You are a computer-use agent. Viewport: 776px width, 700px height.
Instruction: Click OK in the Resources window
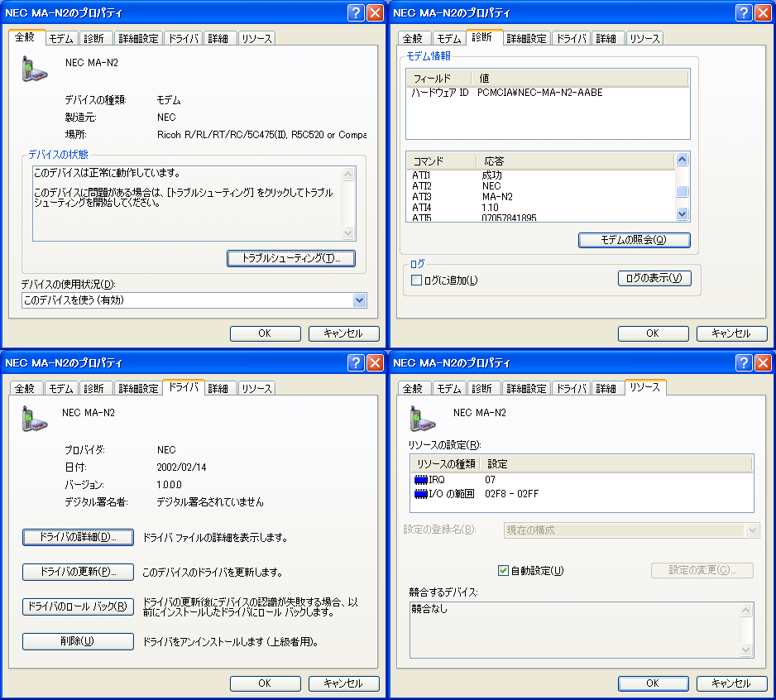654,683
